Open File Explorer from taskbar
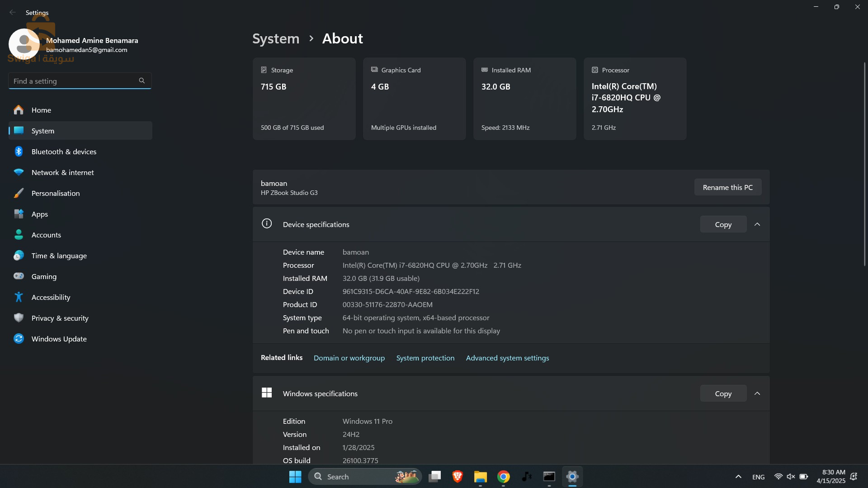Image resolution: width=868 pixels, height=488 pixels. pos(480,477)
